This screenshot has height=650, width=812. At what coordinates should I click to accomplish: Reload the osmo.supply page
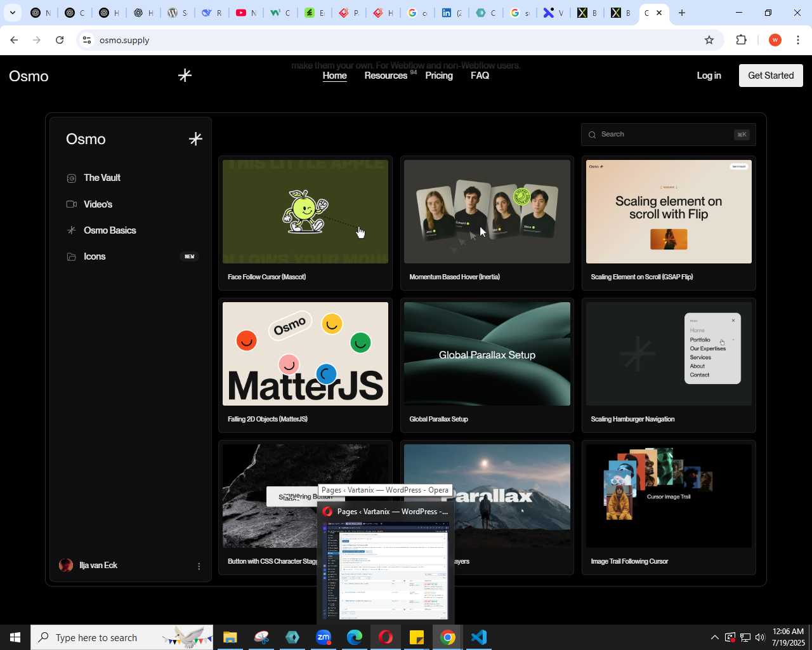pos(60,40)
